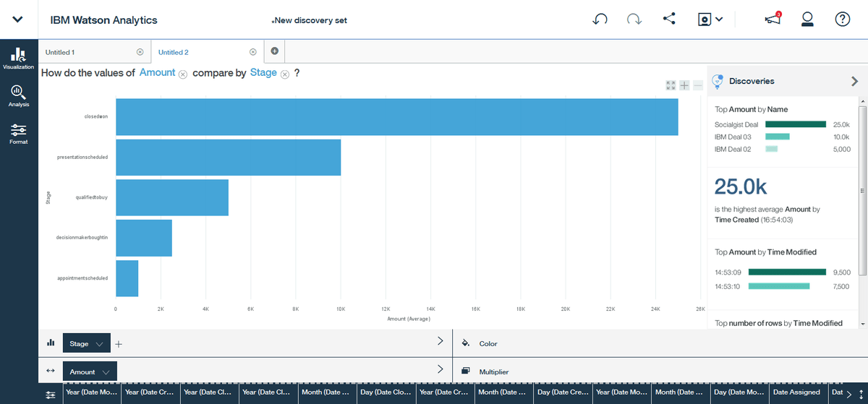Open the Top Amount by Name discovery

[752, 109]
